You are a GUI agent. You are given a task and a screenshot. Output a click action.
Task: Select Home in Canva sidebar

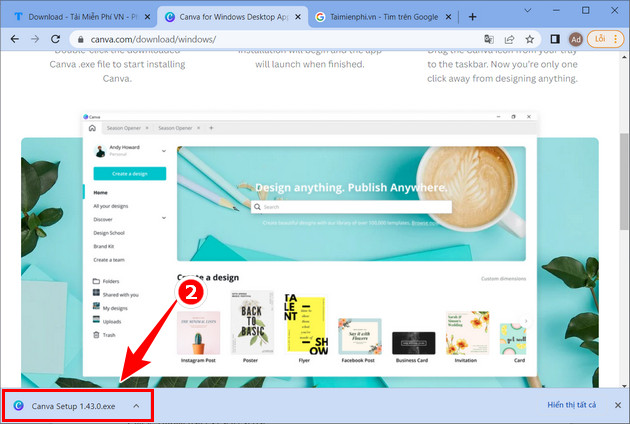click(x=100, y=193)
